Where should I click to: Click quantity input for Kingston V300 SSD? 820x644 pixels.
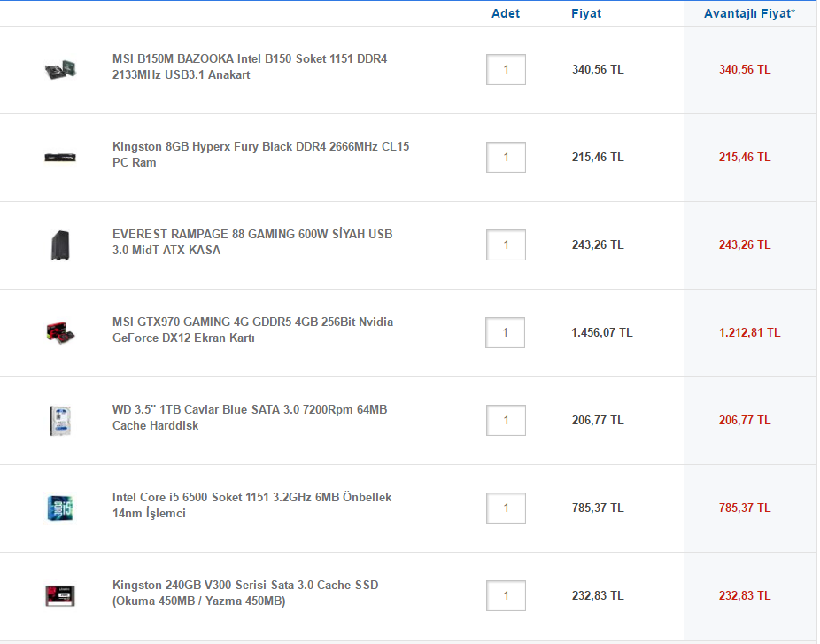pyautogui.click(x=506, y=595)
